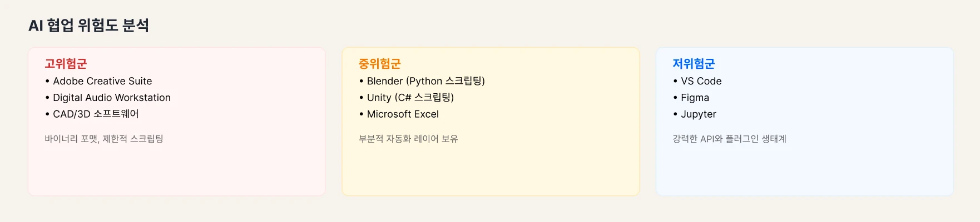Click the '부분적 자동화 레이어 보유' caption
Screen dimensions: 980x222
pos(408,139)
